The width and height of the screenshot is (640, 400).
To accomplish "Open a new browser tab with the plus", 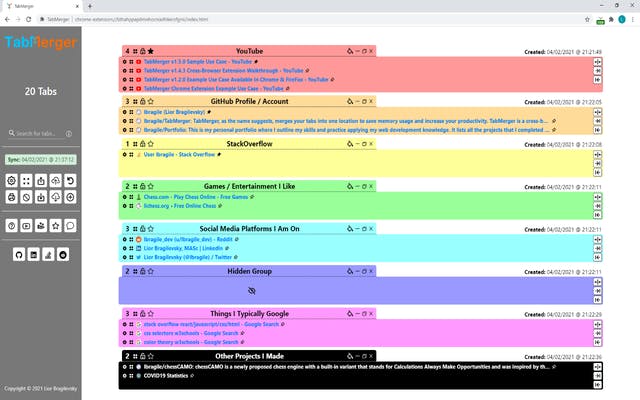I will click(90, 6).
